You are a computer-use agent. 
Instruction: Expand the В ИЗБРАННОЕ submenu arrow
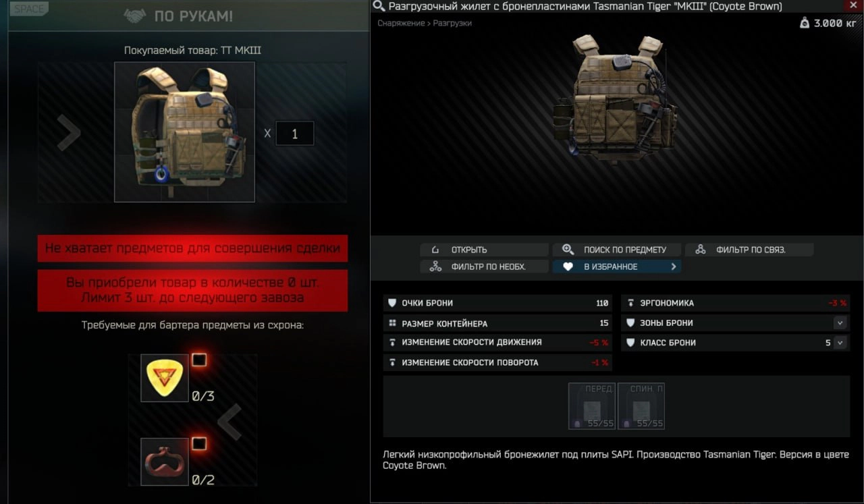click(673, 267)
